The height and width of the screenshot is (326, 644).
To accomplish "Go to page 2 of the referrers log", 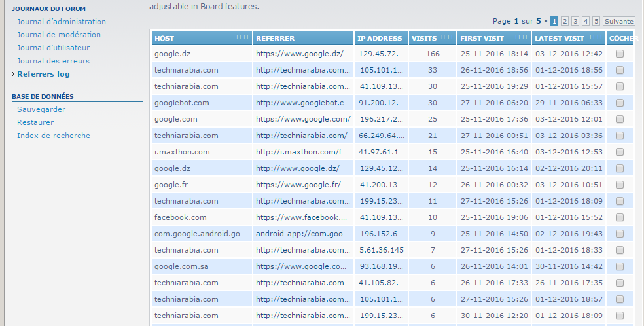I will 565,21.
